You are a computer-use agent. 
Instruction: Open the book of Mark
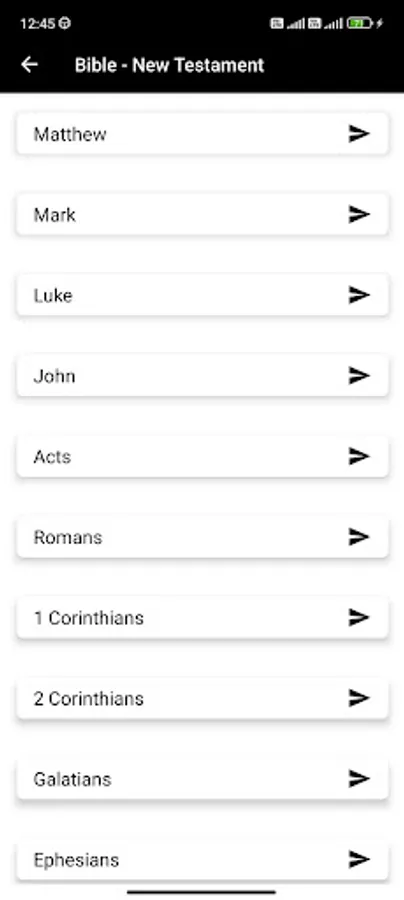tap(203, 215)
